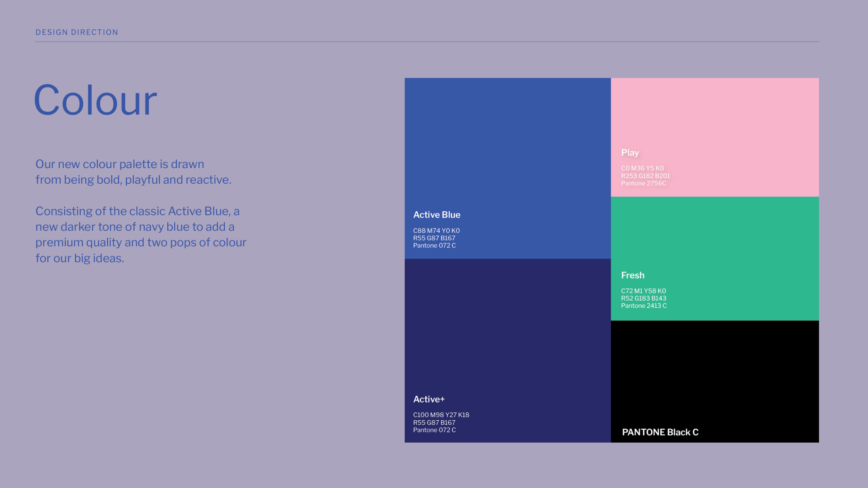Click the R253 G182 B201 value
Viewport: 868px width, 488px height.
pyautogui.click(x=645, y=176)
